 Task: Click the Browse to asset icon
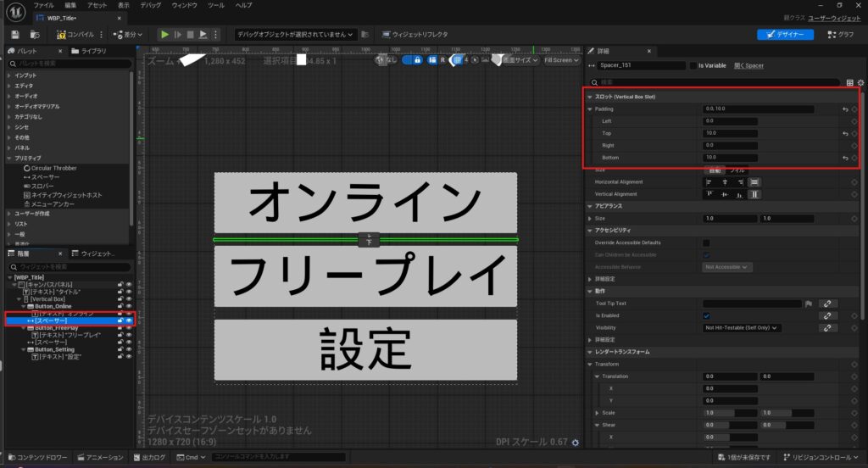click(34, 35)
